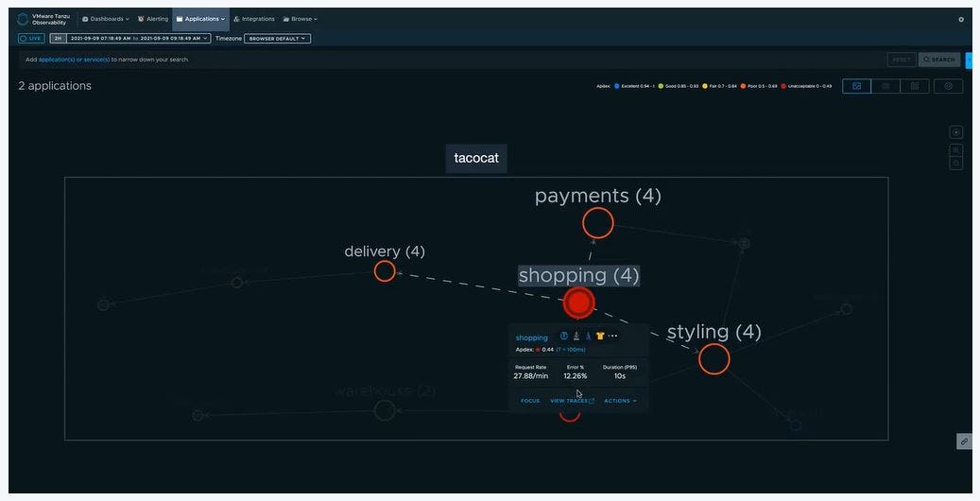Image resolution: width=980 pixels, height=501 pixels.
Task: Go to the Alerting page
Action: coord(153,20)
